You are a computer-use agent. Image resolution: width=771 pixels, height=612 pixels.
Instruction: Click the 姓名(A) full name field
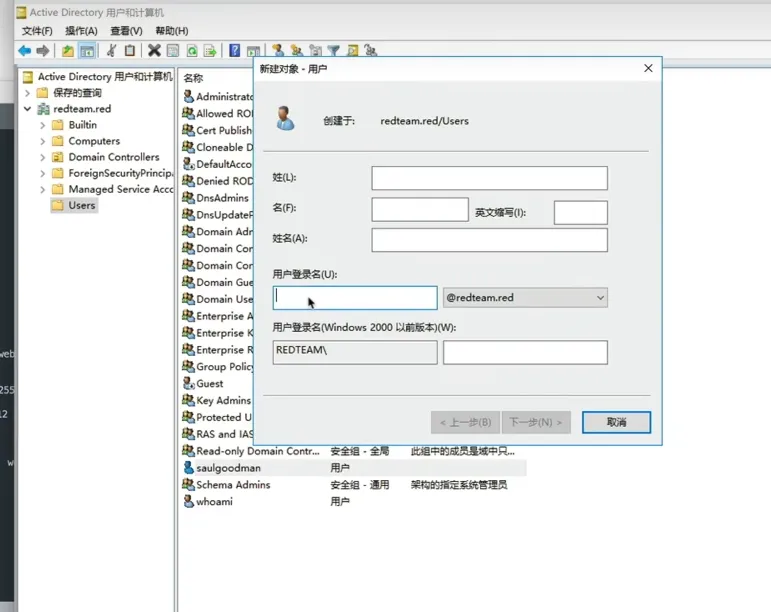pos(489,240)
